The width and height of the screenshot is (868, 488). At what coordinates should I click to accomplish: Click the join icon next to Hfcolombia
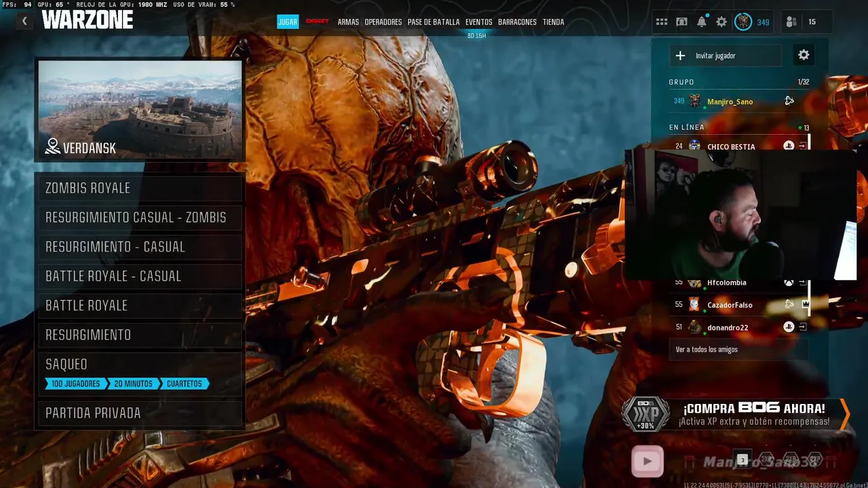click(x=803, y=283)
